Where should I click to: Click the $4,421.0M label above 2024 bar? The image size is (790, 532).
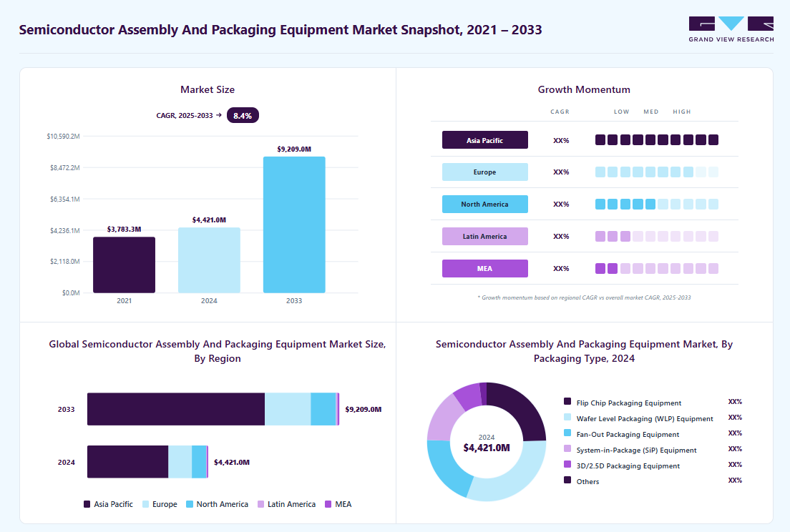(209, 220)
